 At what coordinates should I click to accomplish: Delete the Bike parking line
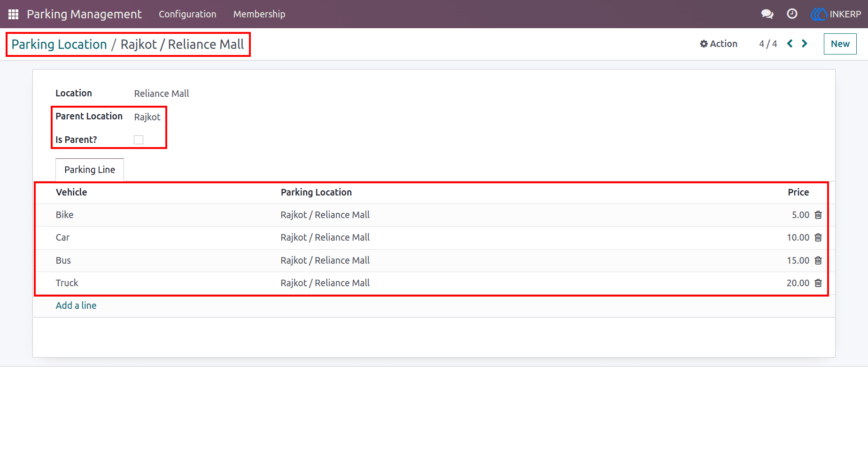[818, 215]
